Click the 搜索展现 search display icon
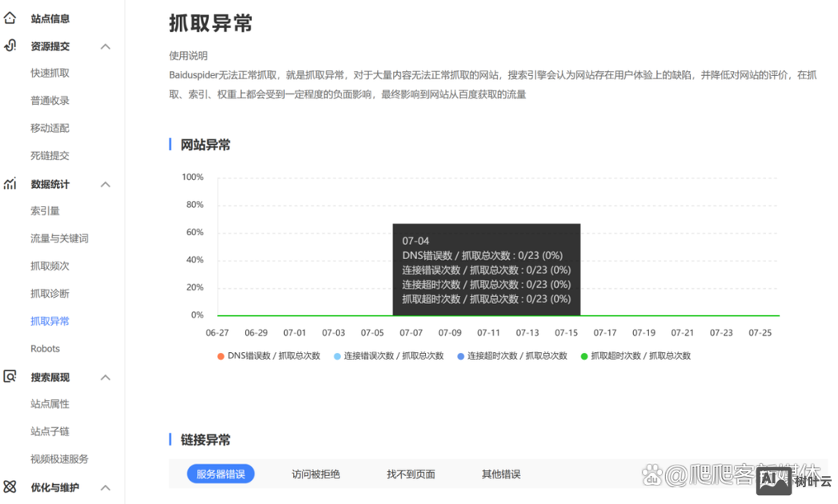This screenshot has width=838, height=504. click(10, 377)
